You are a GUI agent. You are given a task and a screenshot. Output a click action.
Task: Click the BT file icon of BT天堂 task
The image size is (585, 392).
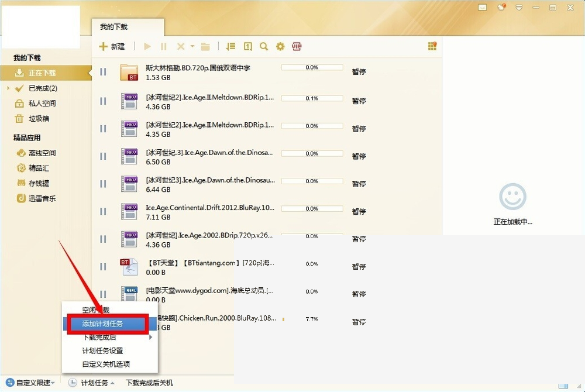(x=129, y=267)
